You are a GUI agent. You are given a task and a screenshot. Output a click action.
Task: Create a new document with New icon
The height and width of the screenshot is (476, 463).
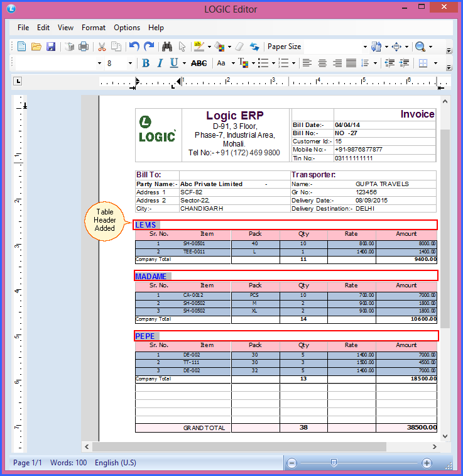pos(21,47)
